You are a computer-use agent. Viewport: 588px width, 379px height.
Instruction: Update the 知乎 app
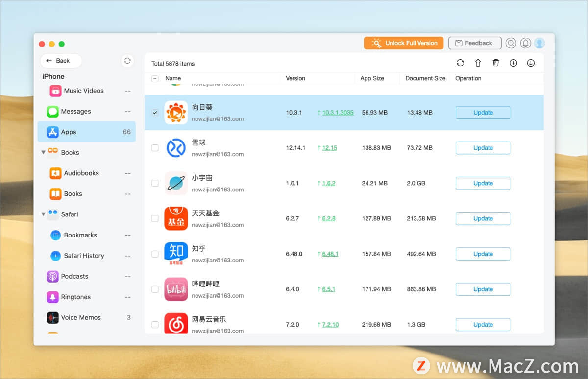pyautogui.click(x=483, y=254)
